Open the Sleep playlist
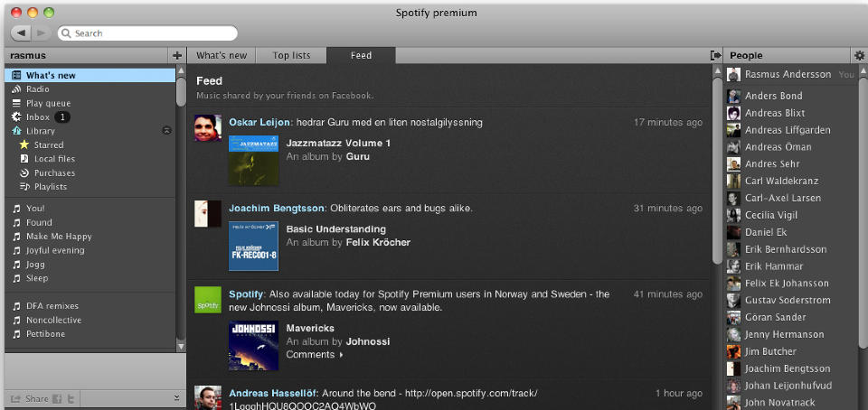Image resolution: width=868 pixels, height=410 pixels. [x=90, y=278]
